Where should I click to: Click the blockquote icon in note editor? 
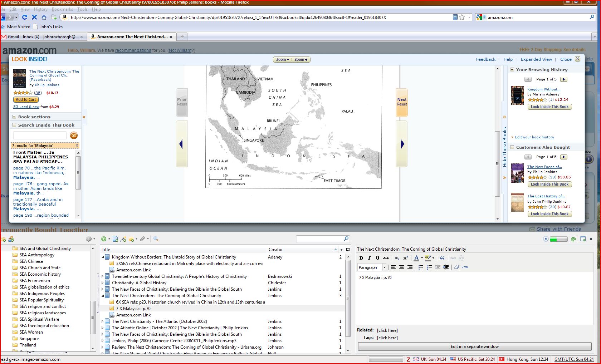[442, 258]
